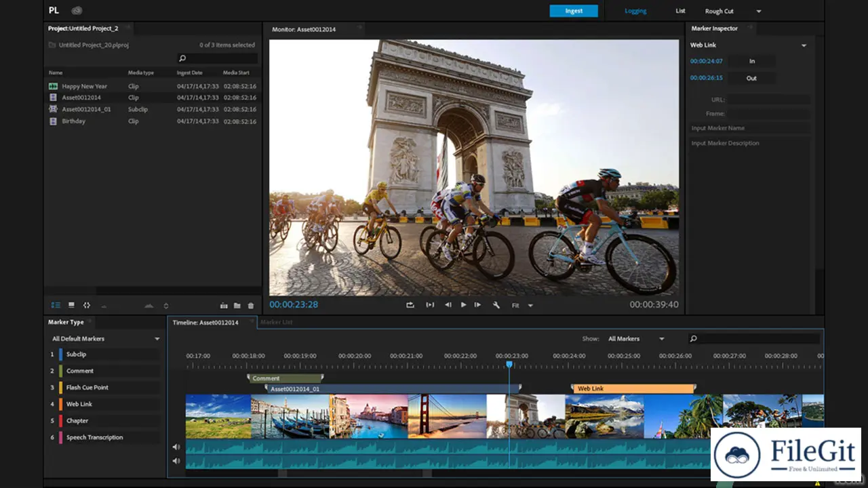Add a Web Link marker
This screenshot has width=868, height=488.
click(108, 404)
